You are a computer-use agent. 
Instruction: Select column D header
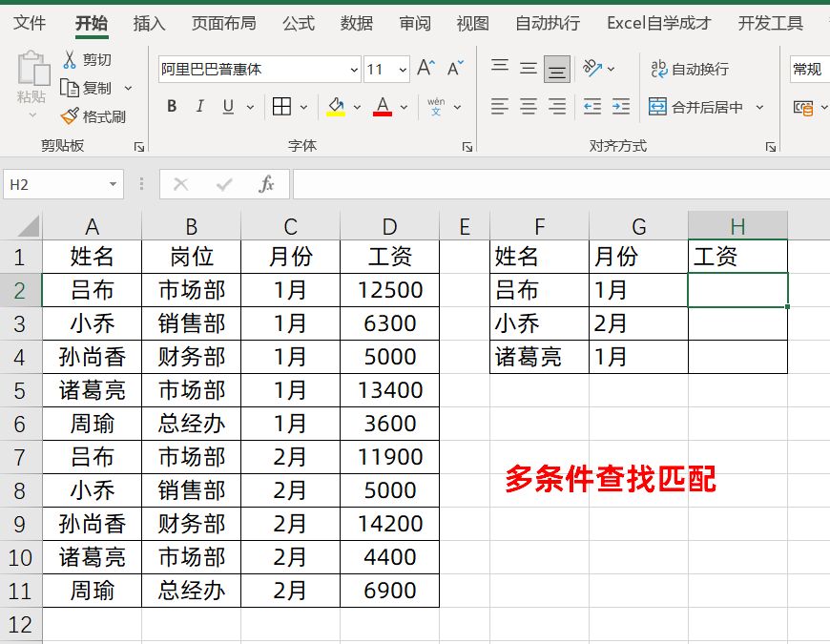[389, 226]
